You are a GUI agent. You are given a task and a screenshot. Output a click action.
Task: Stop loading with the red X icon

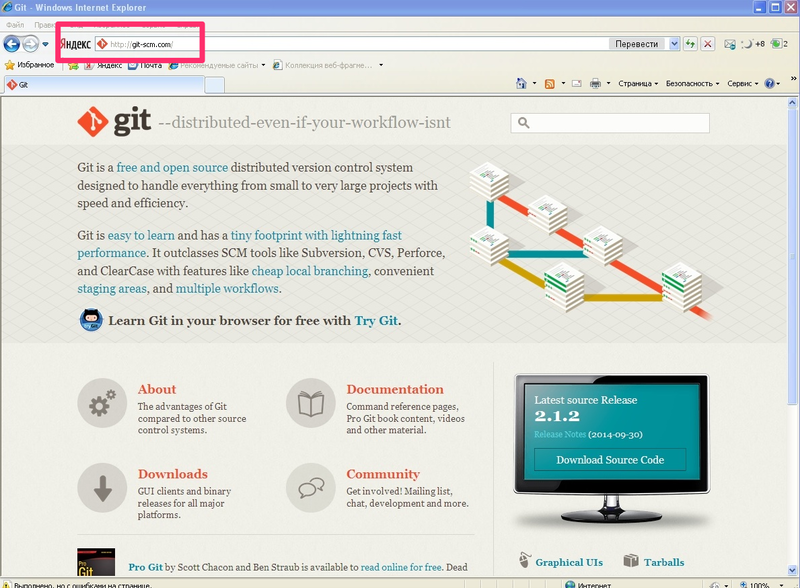pos(708,44)
